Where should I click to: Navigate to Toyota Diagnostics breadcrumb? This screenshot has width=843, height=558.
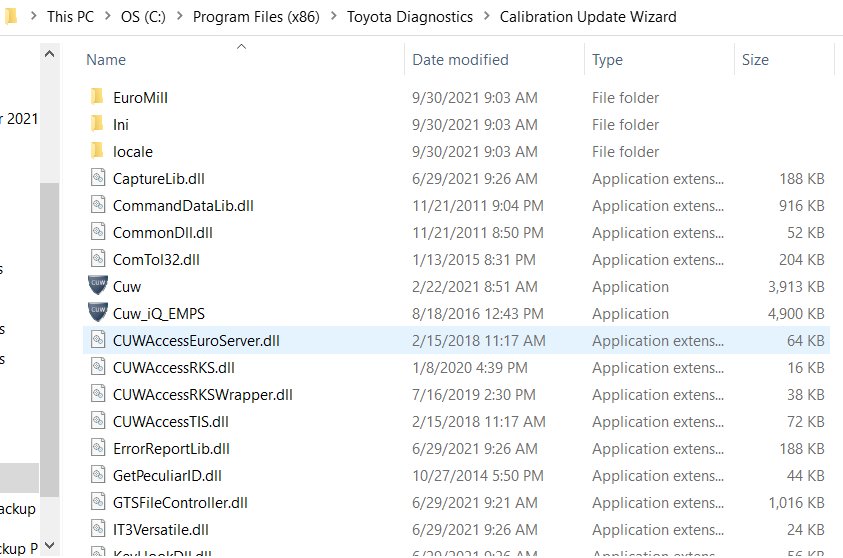(410, 17)
